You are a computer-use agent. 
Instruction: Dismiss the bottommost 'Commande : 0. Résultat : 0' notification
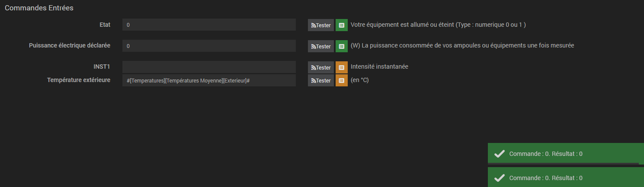coord(546,178)
